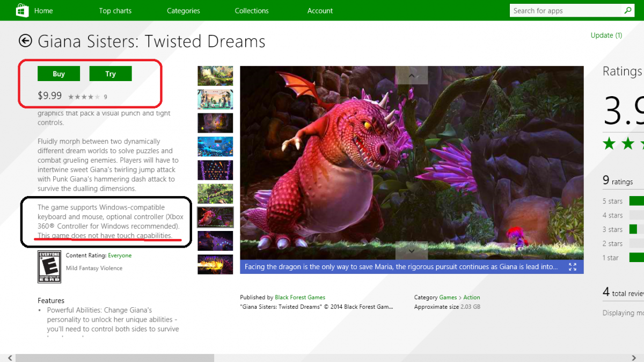Screen dimensions: 644x362
Task: Show next screenshot with the down chevron
Action: [412, 250]
